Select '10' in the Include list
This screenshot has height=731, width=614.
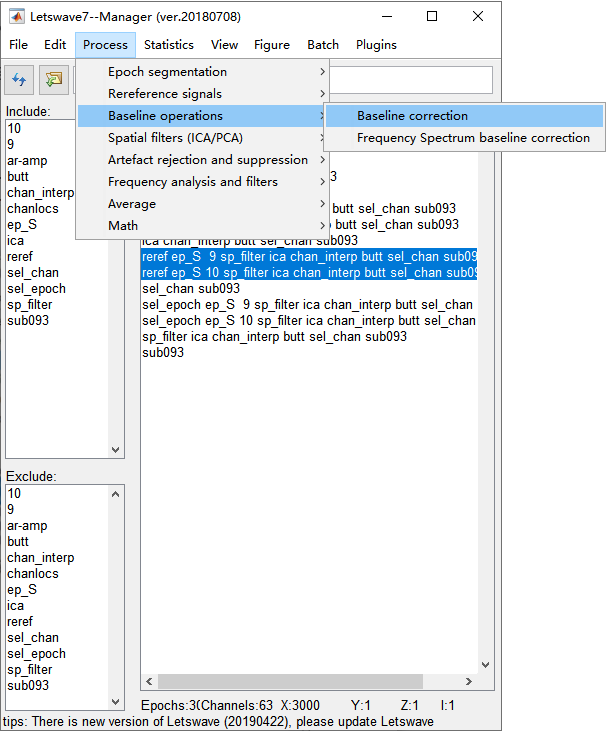tap(14, 129)
